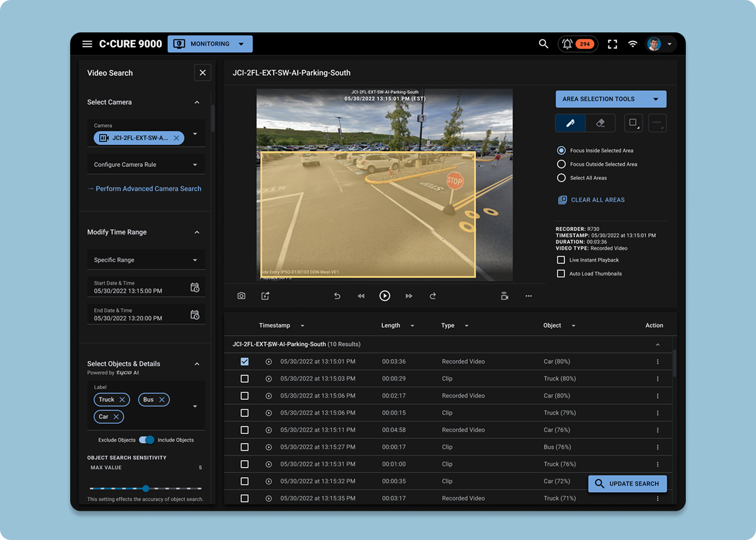Select the Focus Outside Selected Area radio button
Image resolution: width=756 pixels, height=540 pixels.
coord(562,164)
